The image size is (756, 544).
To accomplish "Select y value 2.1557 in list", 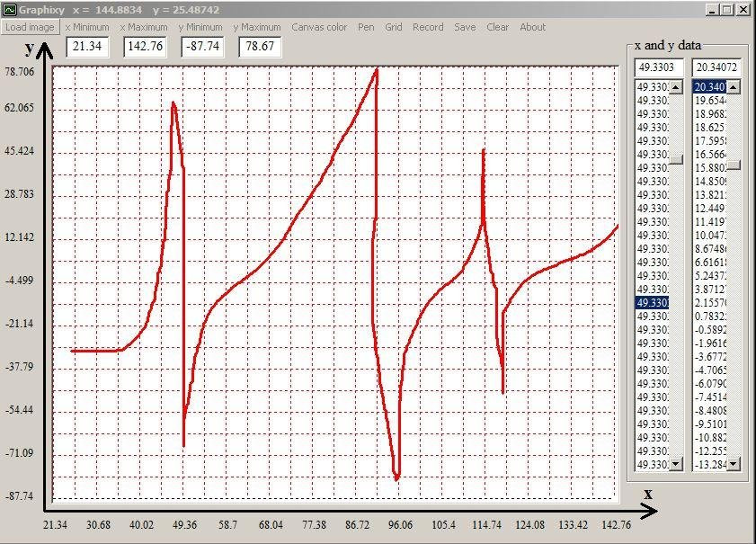I will [x=710, y=303].
